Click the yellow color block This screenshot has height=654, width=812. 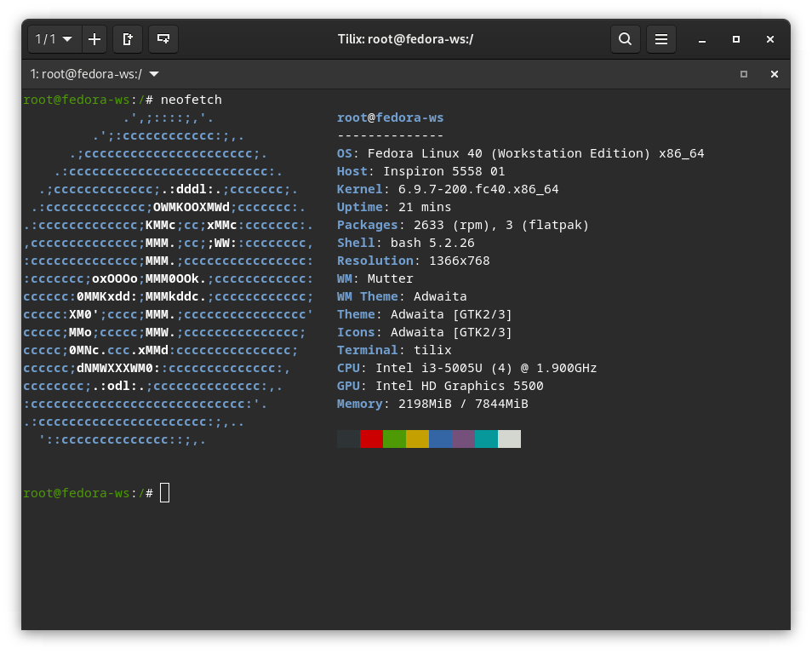pos(417,439)
